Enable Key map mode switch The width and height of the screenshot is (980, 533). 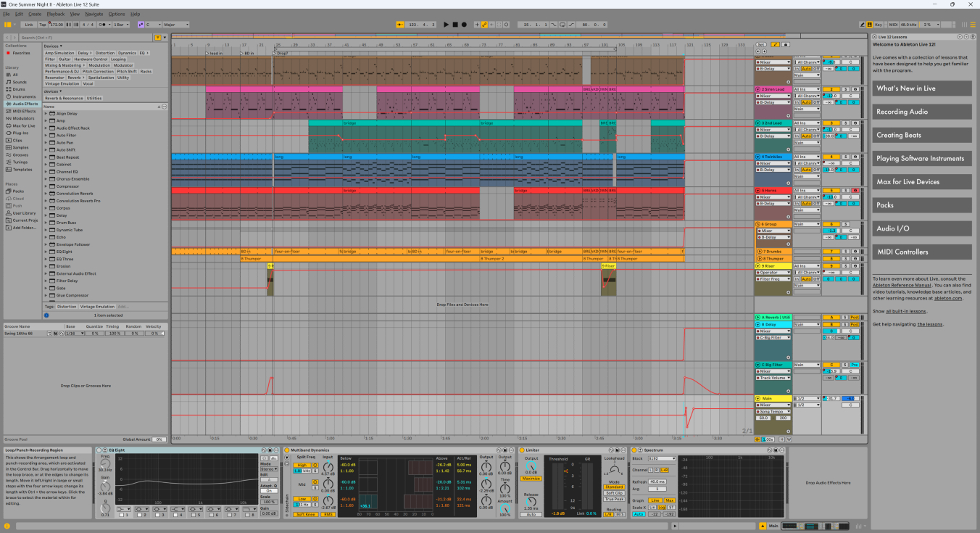[x=879, y=25]
